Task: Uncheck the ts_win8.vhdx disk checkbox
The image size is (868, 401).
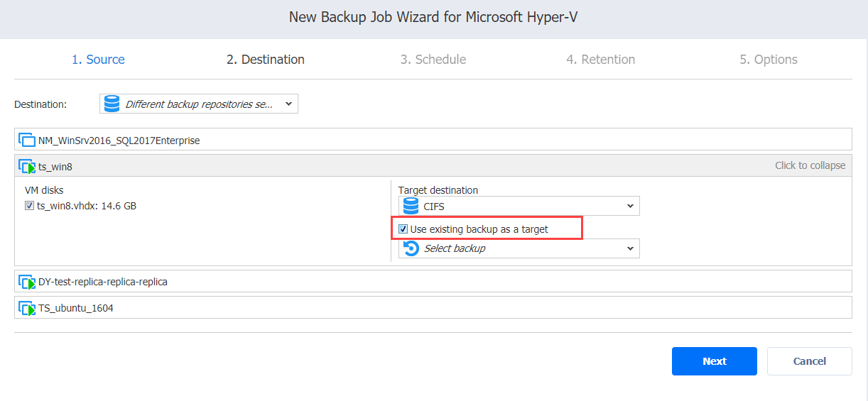Action: [29, 206]
